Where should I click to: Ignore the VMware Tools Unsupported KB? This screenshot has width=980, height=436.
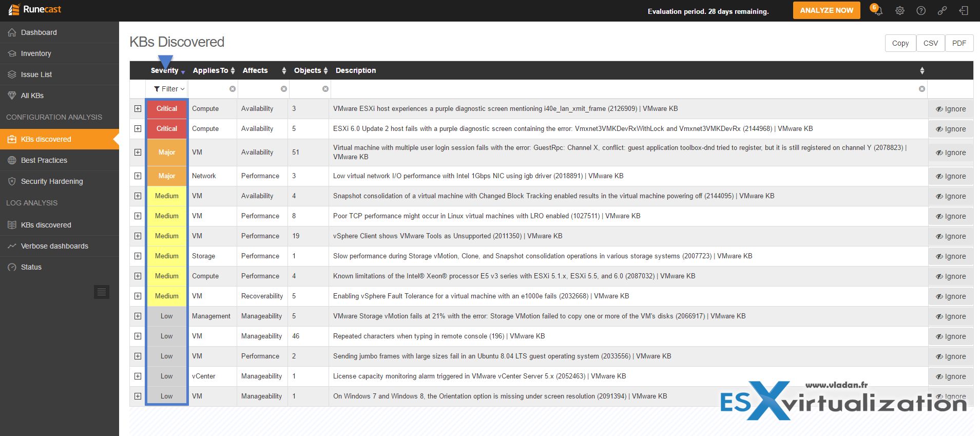(x=951, y=236)
